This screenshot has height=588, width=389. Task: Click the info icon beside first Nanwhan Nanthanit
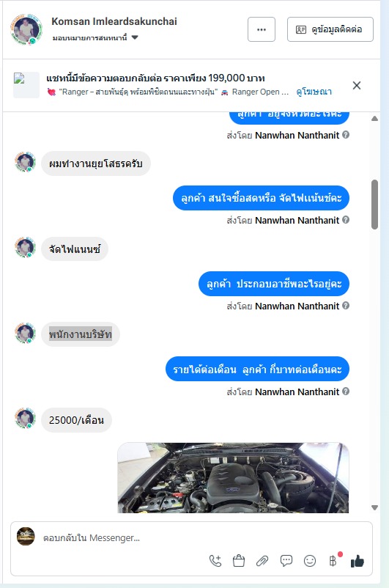tap(346, 135)
